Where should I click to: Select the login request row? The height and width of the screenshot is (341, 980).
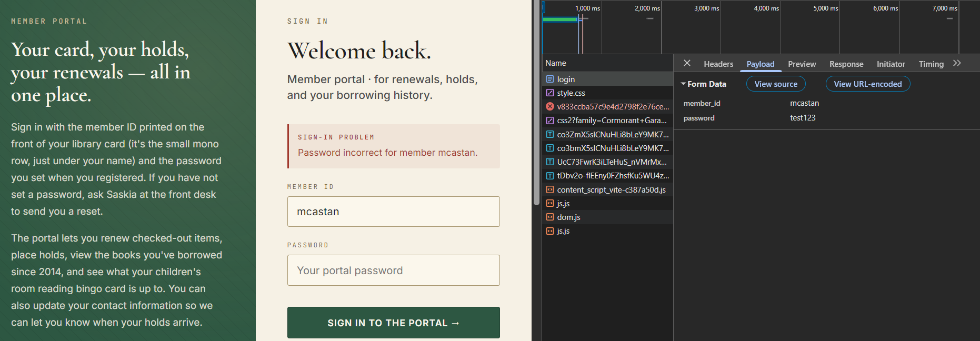pyautogui.click(x=607, y=79)
